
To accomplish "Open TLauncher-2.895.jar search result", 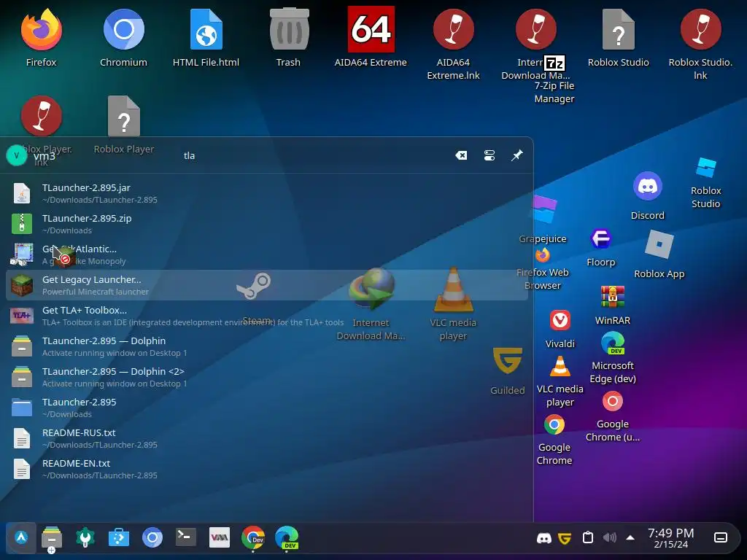I will [267, 193].
